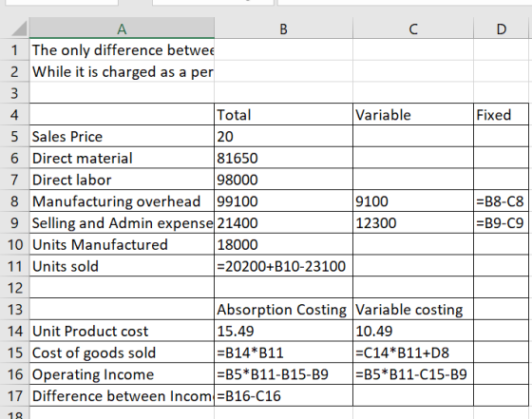This screenshot has width=532, height=419.
Task: Click the cell with value 81650
Action: [283, 158]
